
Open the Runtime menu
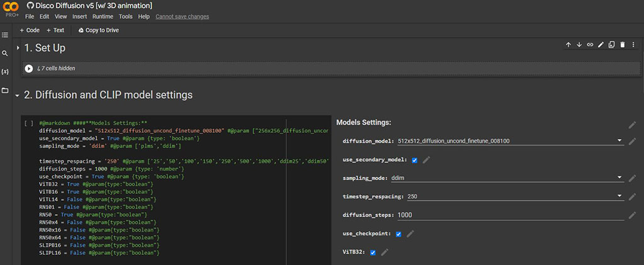(103, 16)
